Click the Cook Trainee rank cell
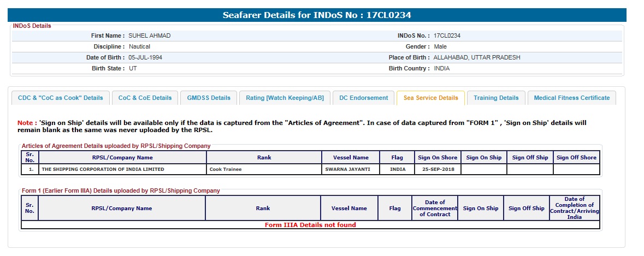The width and height of the screenshot is (644, 256). pyautogui.click(x=226, y=170)
